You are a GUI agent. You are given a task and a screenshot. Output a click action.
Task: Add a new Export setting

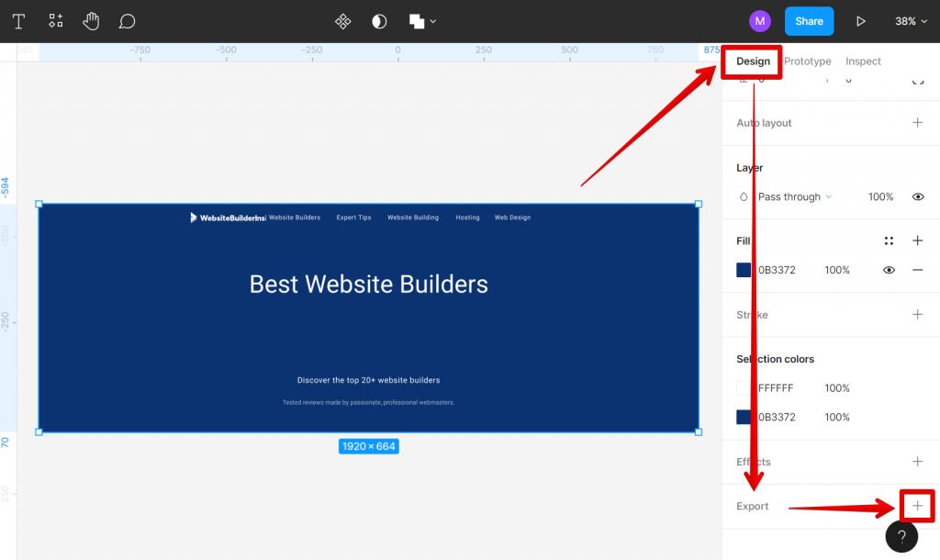pyautogui.click(x=916, y=506)
